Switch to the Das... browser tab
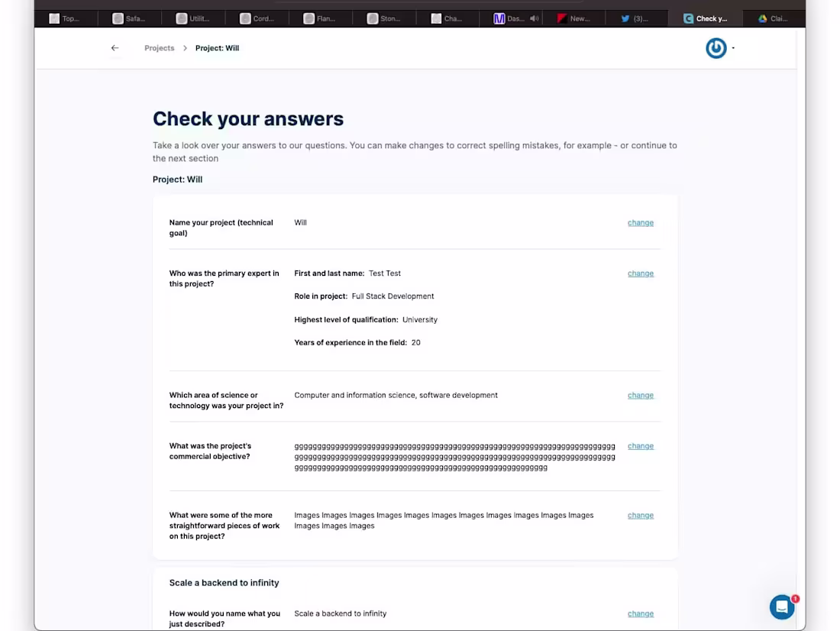Image resolution: width=840 pixels, height=631 pixels. pos(510,18)
